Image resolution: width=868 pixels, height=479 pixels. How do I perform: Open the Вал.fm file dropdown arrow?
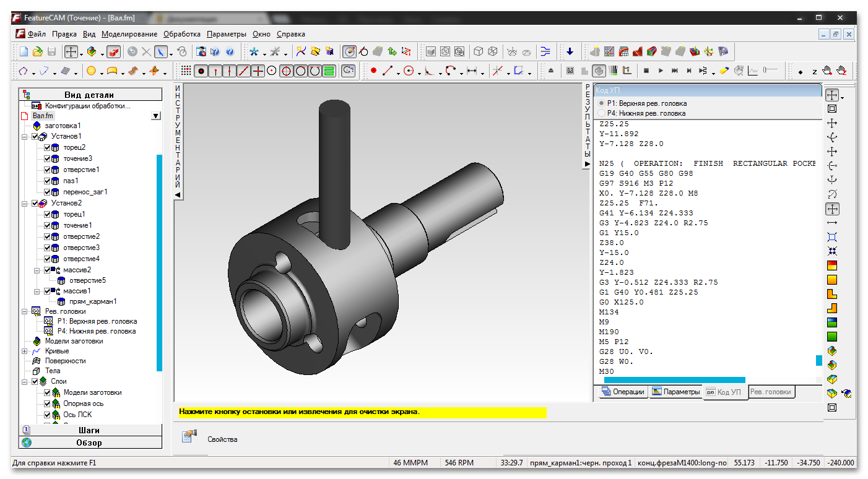[x=156, y=116]
